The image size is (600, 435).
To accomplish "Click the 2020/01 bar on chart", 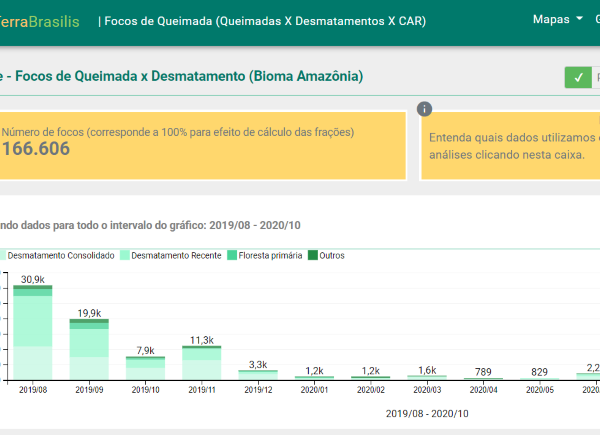I will click(314, 377).
